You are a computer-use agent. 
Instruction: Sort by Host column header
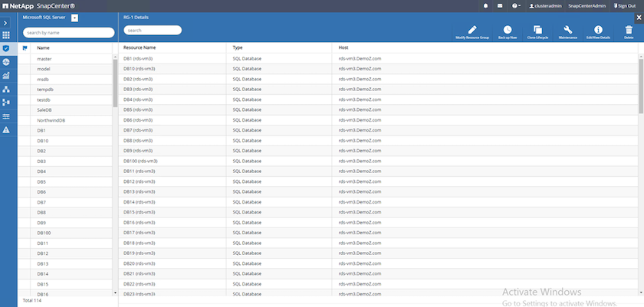coord(343,47)
